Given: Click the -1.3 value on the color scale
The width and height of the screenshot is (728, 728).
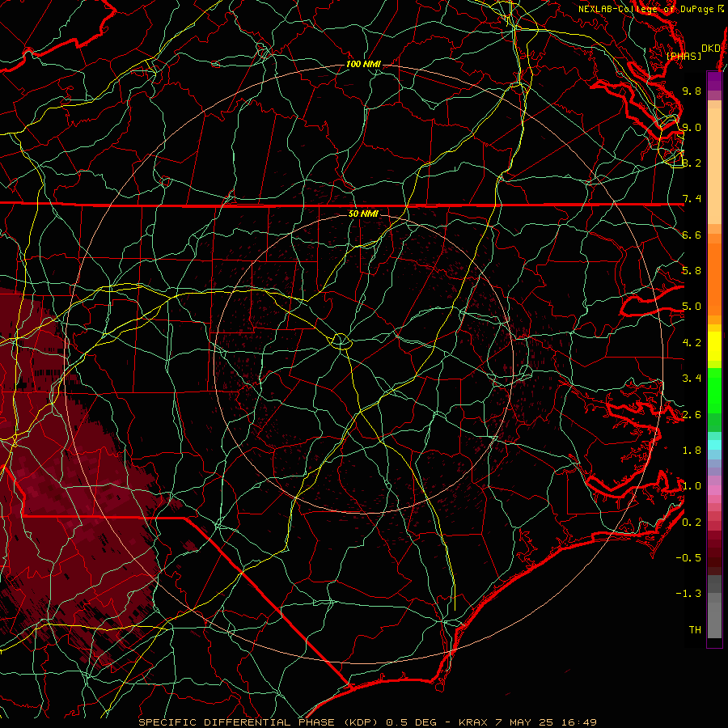Looking at the screenshot, I should point(688,594).
